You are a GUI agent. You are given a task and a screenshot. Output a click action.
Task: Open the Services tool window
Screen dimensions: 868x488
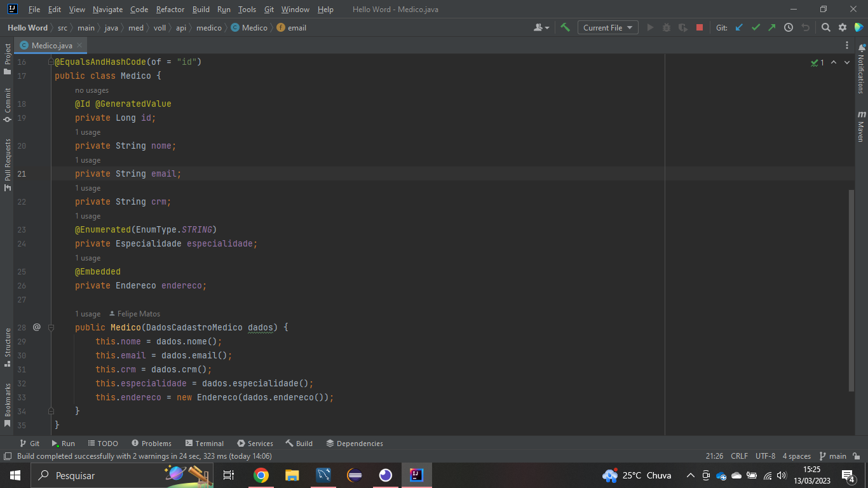pyautogui.click(x=255, y=444)
